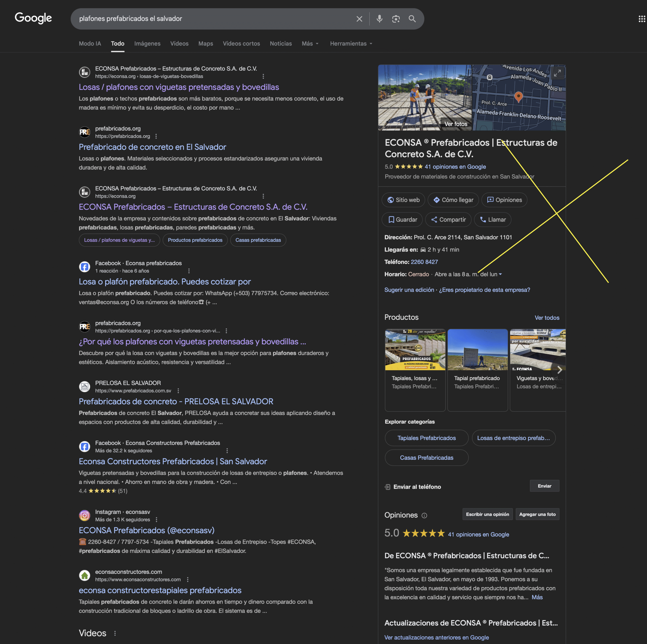Open options menu for the Losas / plafones result
This screenshot has width=647, height=644.
[x=263, y=76]
